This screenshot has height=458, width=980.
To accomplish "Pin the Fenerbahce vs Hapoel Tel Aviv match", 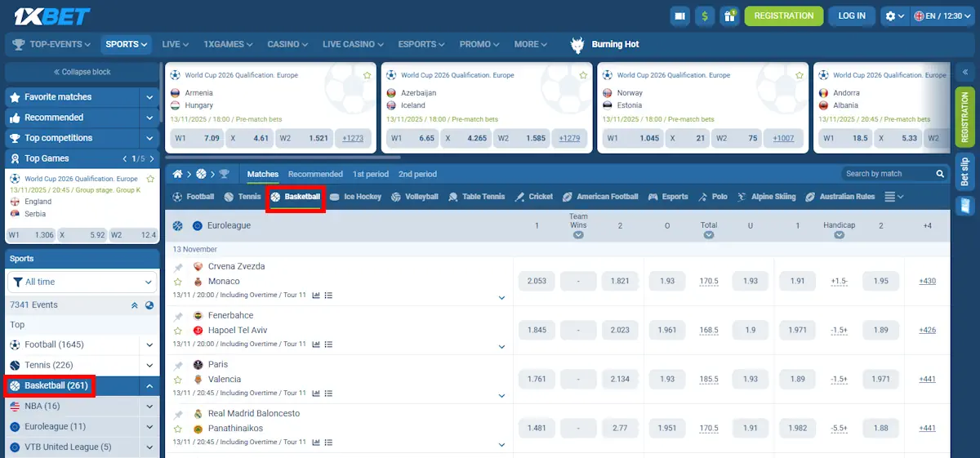I will [178, 316].
